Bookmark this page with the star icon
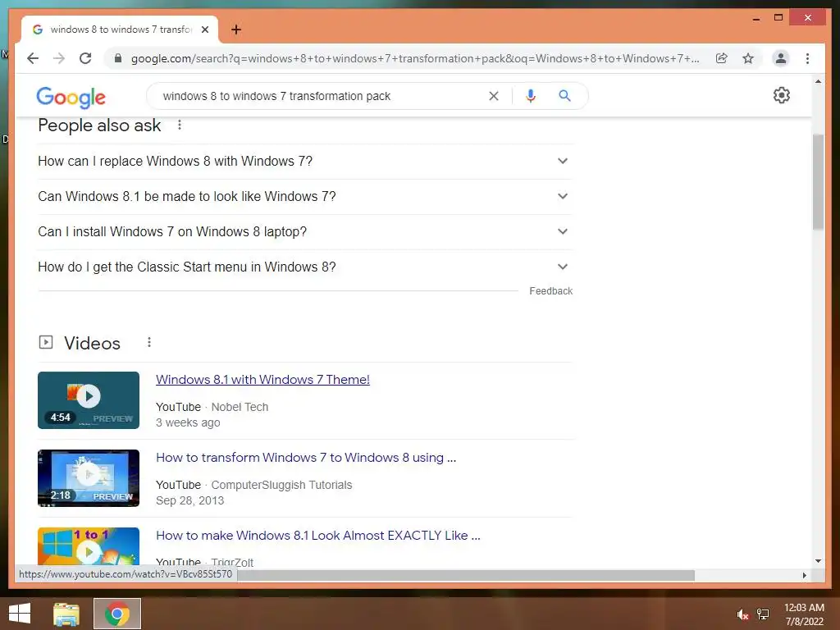The image size is (840, 630). [x=748, y=58]
